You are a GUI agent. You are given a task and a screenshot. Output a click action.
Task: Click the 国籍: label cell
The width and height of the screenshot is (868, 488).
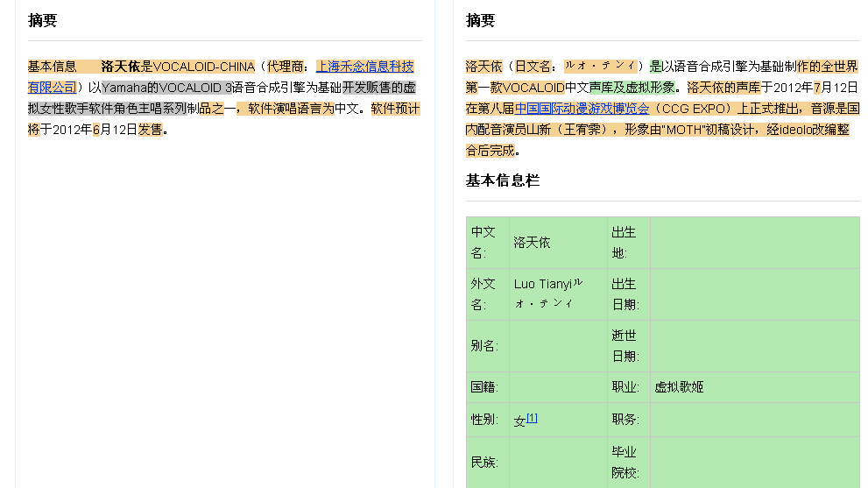coord(488,386)
